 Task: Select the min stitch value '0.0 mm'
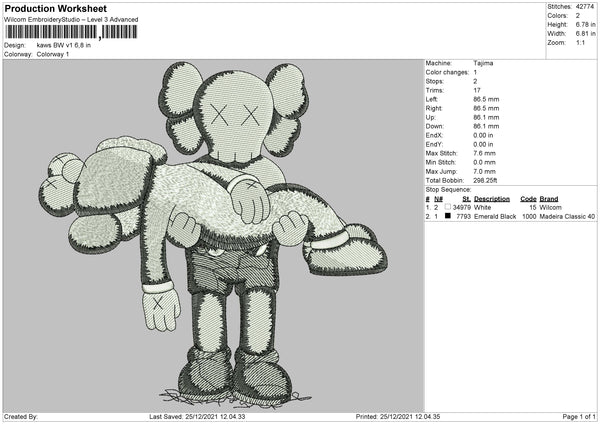484,163
